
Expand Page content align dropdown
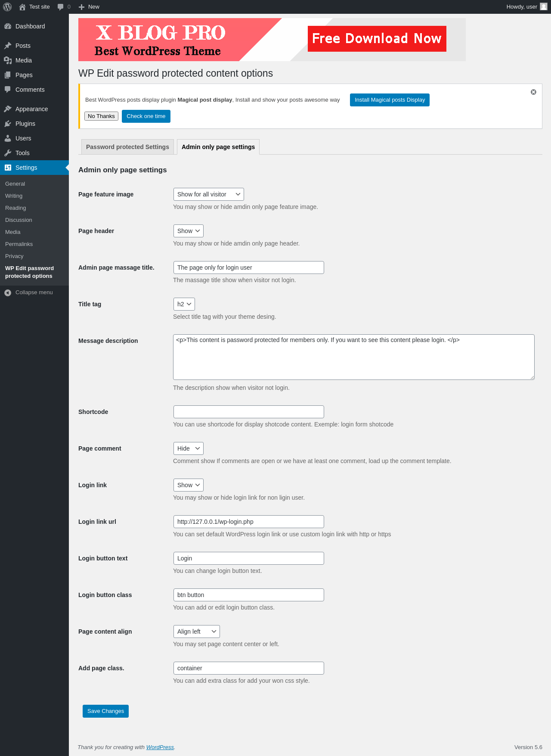197,632
